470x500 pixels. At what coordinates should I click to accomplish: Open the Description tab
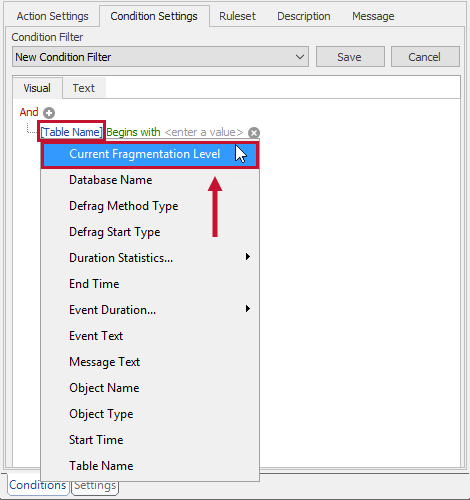[x=304, y=16]
